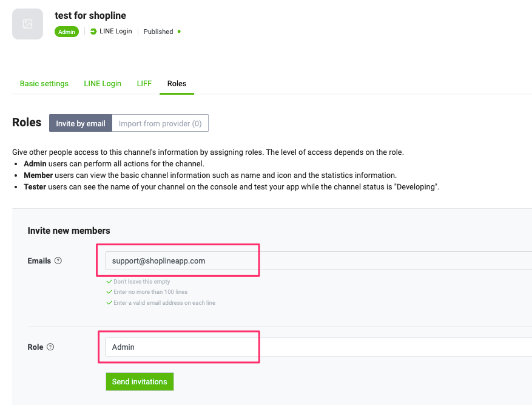532x405 pixels.
Task: Click the Emails help question-mark icon
Action: pyautogui.click(x=58, y=260)
